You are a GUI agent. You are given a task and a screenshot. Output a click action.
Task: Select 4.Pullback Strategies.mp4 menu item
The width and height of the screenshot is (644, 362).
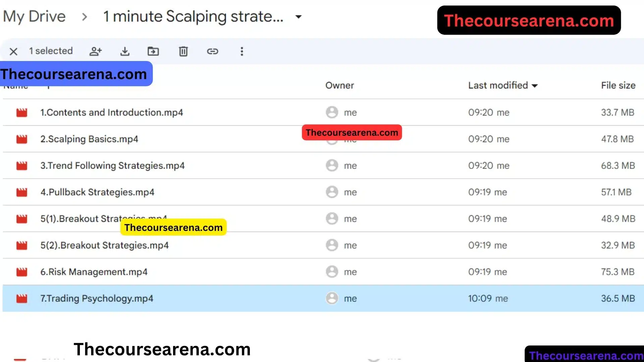[x=97, y=192]
